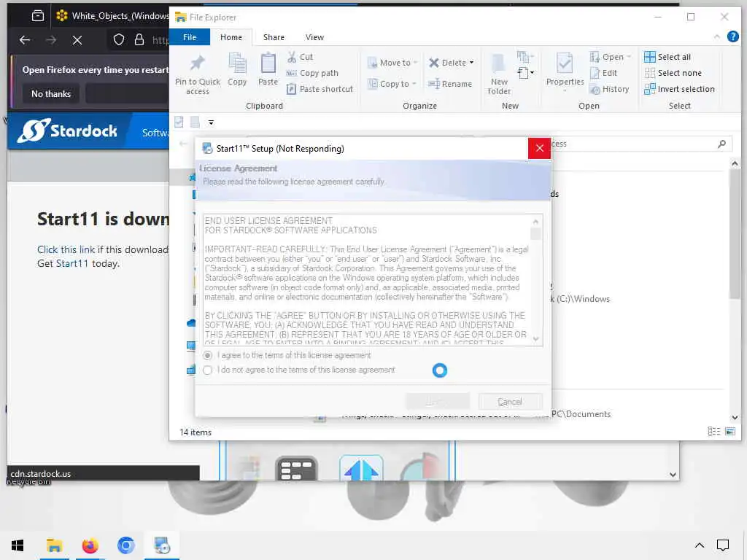
Task: Click Cancel in Start11 Setup
Action: 510,402
